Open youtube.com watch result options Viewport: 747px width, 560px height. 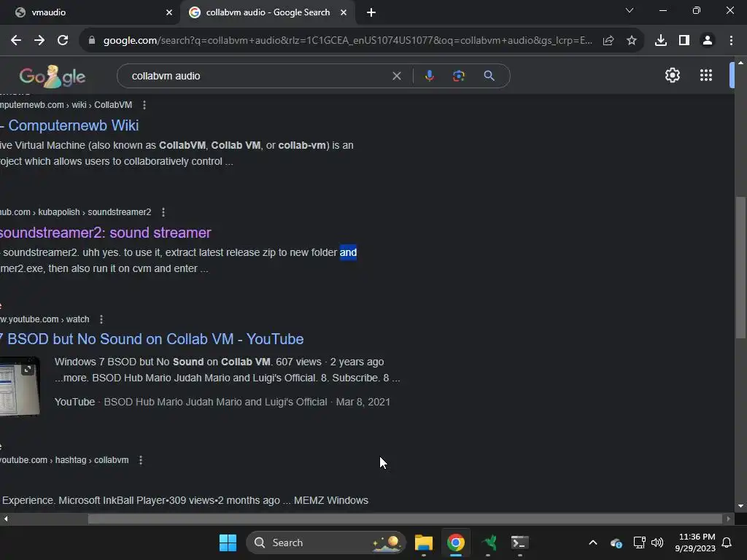[101, 319]
